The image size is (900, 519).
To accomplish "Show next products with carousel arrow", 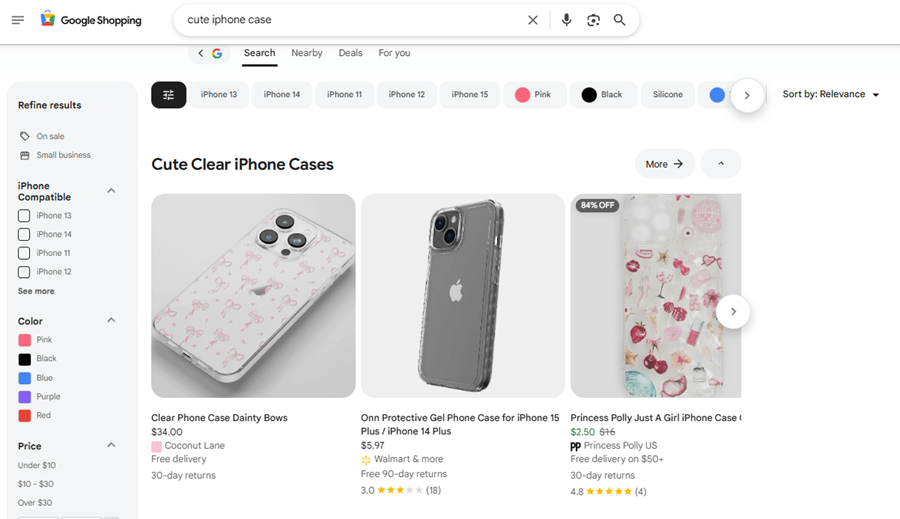I will coord(733,312).
